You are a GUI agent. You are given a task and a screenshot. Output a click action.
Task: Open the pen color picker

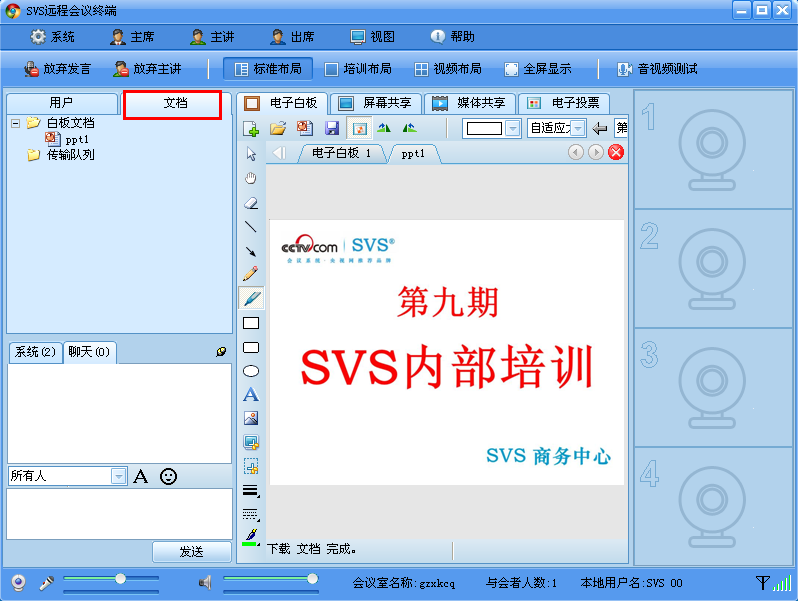pos(251,537)
